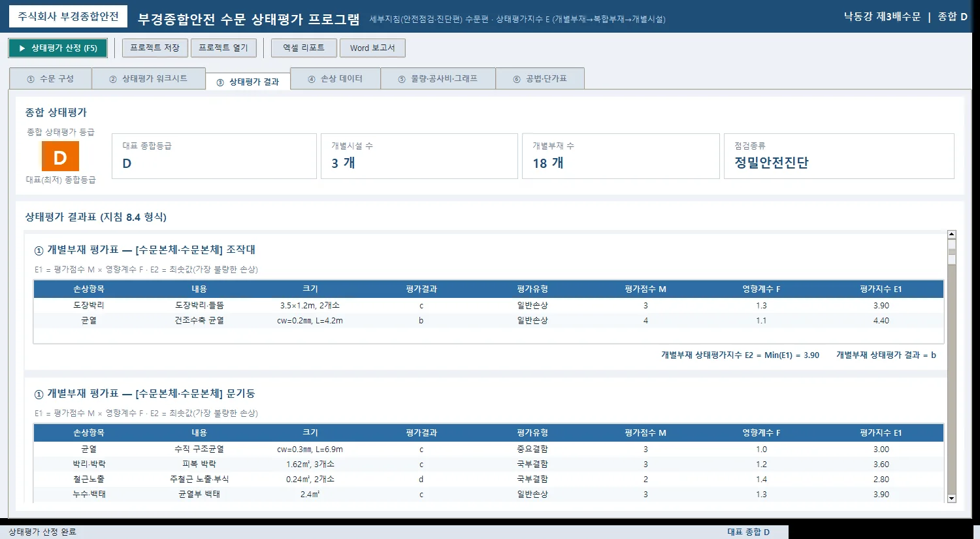Screen dimensions: 980x539
Task: Click the 피복 박락 content cell
Action: click(199, 464)
